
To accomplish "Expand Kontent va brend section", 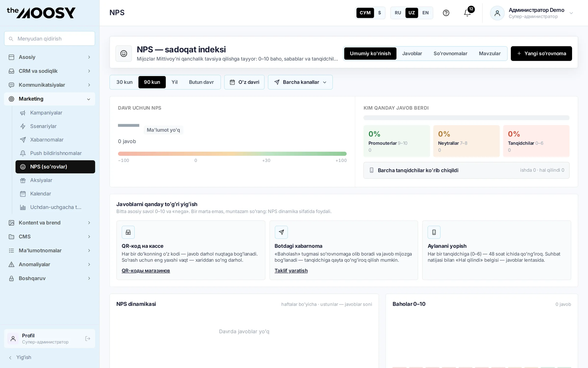I will [49, 223].
